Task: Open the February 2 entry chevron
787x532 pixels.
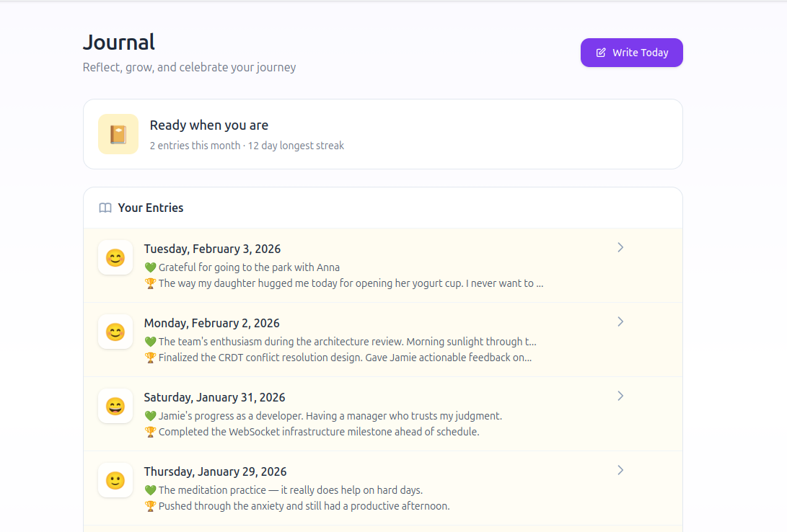Action: tap(620, 322)
